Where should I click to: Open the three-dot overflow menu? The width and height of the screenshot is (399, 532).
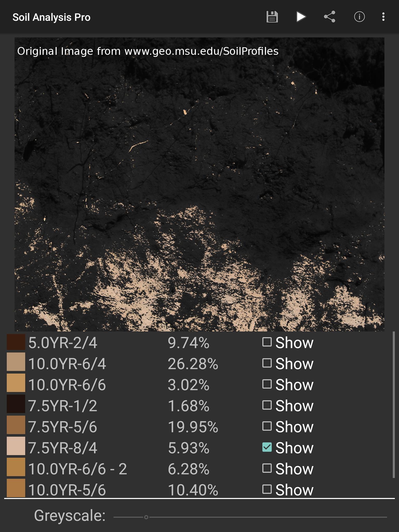[383, 17]
